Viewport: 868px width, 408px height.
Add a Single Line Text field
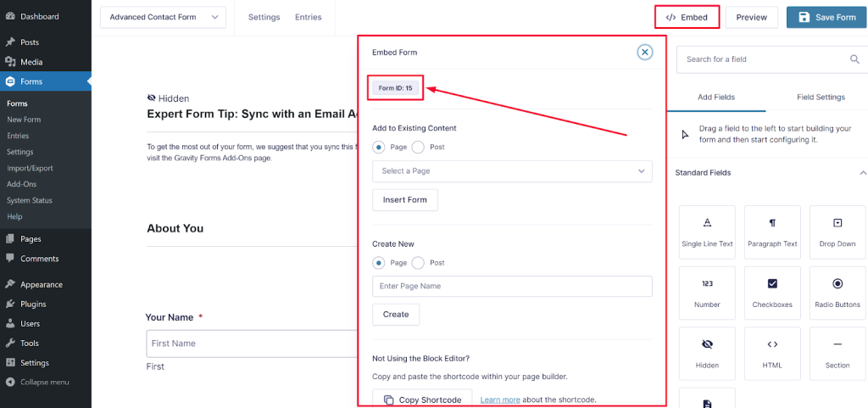[x=707, y=233]
